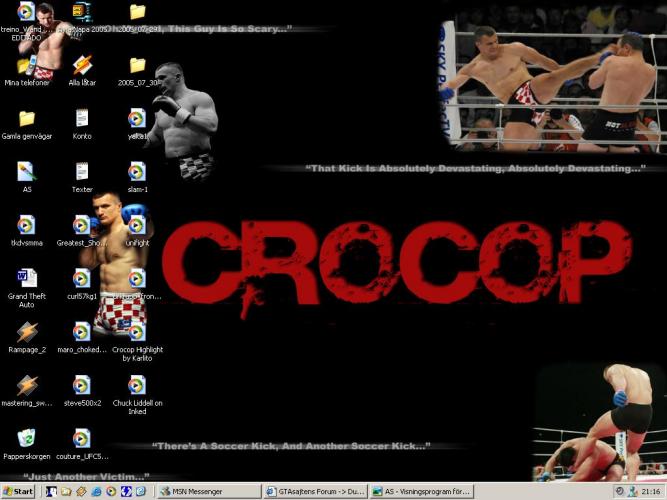Click the system tray clock

tap(648, 492)
